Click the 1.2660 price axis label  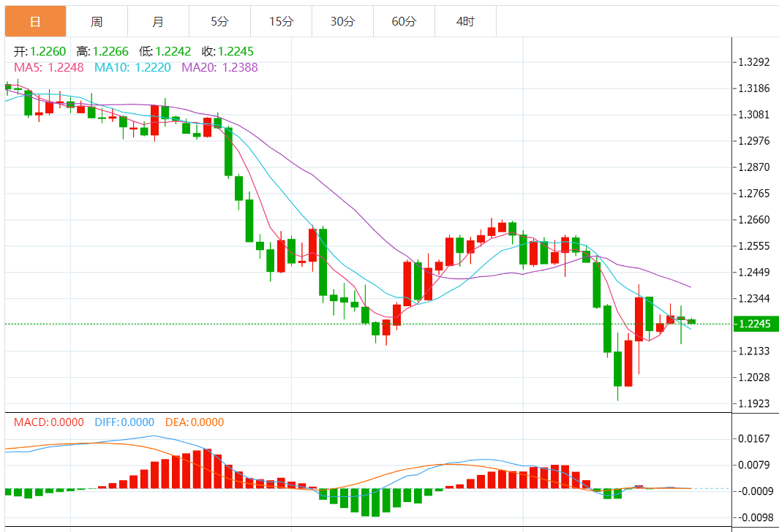click(x=753, y=220)
